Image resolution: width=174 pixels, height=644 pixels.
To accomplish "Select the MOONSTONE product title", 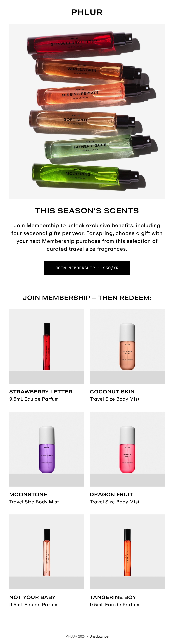I will click(28, 494).
